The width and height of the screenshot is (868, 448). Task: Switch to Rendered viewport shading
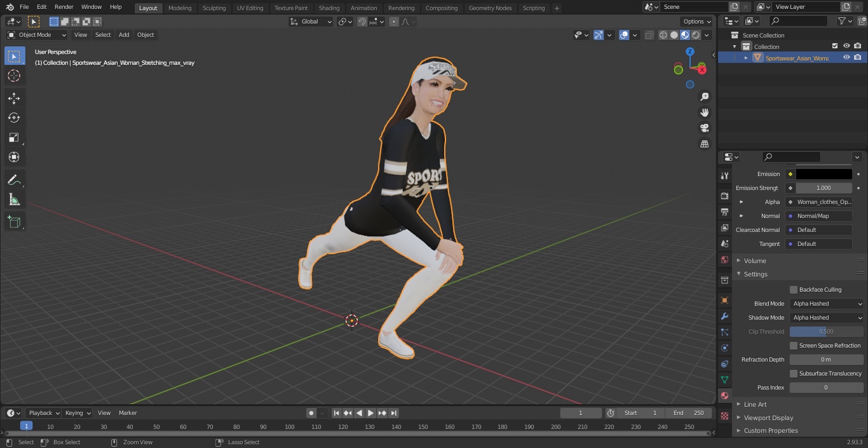click(696, 35)
